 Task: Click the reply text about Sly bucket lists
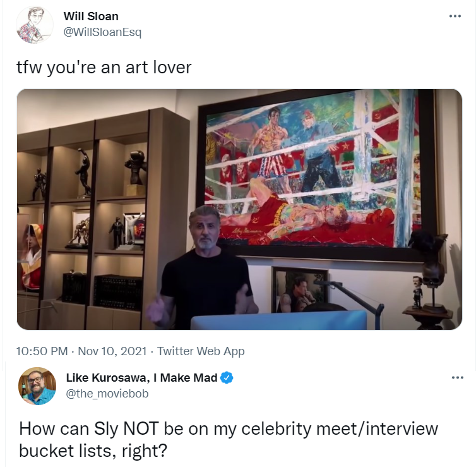pos(229,439)
